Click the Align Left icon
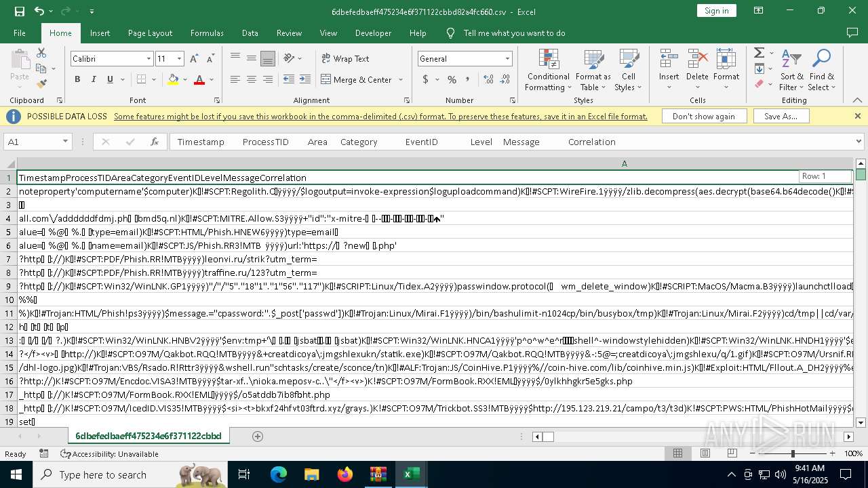Viewport: 868px width, 488px height. point(235,79)
